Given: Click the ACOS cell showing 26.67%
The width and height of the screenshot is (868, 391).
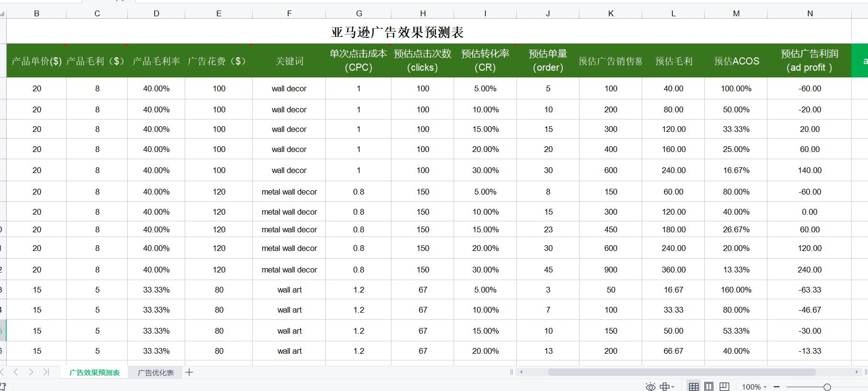Looking at the screenshot, I should tap(736, 229).
